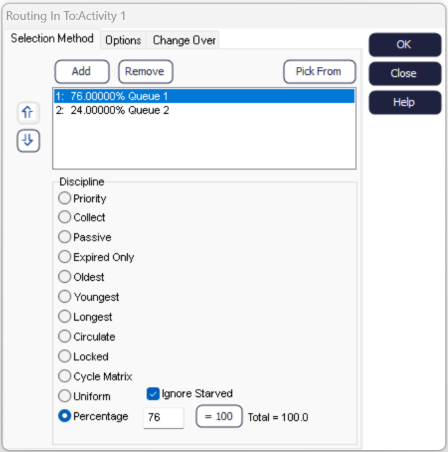
Task: Choose the Oldest discipline
Action: pyautogui.click(x=64, y=277)
